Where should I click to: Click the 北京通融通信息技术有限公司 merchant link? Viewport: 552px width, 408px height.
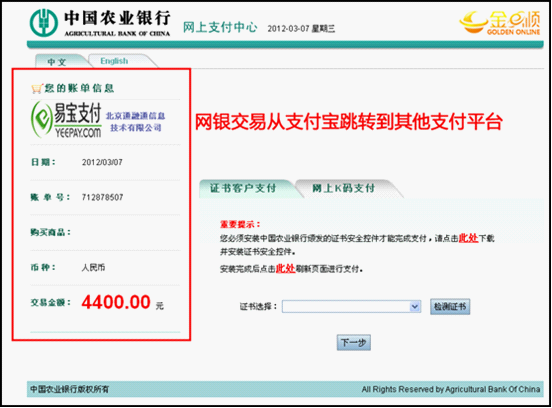click(136, 122)
